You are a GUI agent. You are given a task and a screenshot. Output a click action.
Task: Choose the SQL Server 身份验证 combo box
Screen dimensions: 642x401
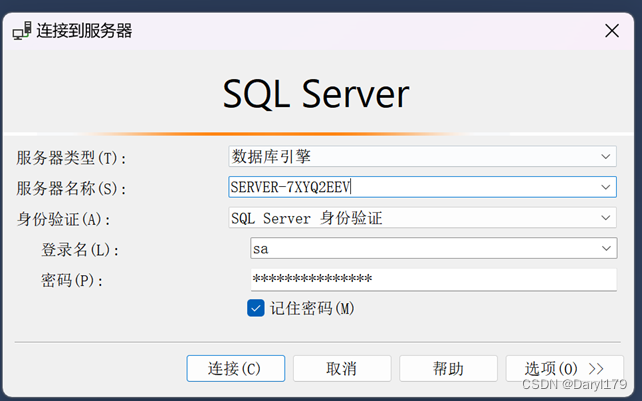tap(422, 218)
